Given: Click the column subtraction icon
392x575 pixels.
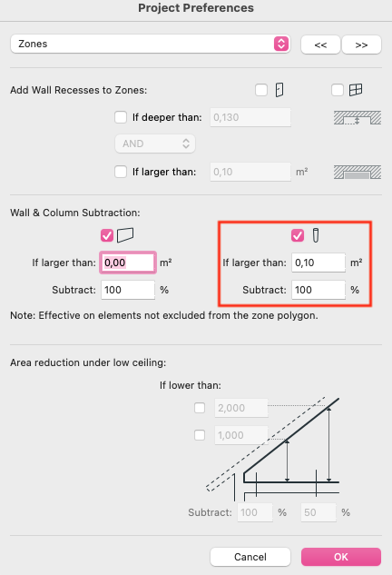Looking at the screenshot, I should coord(316,235).
